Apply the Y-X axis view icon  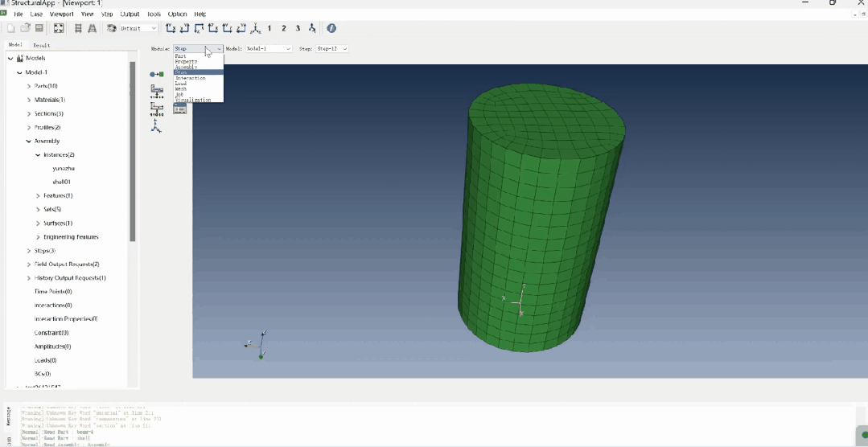pos(171,28)
